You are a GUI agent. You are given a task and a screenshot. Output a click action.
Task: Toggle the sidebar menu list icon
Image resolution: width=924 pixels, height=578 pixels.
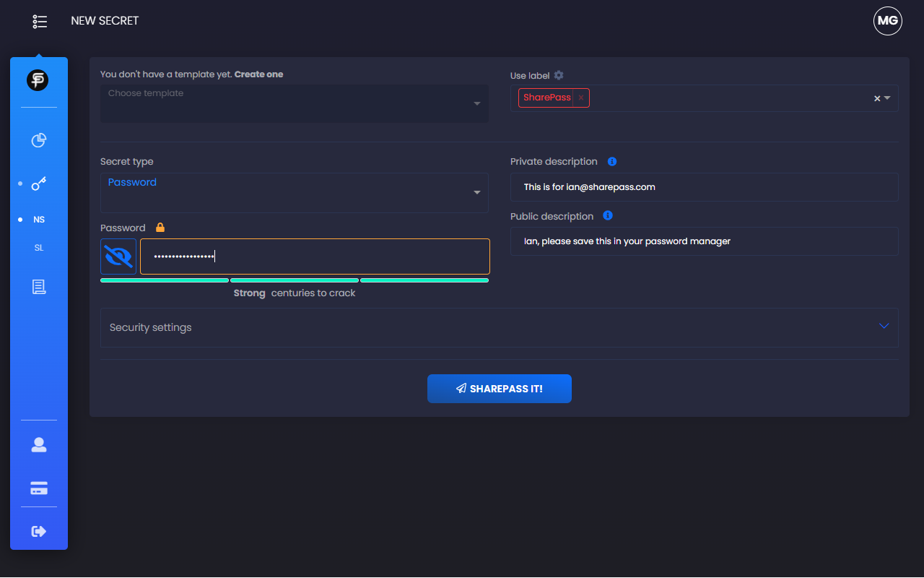point(40,22)
